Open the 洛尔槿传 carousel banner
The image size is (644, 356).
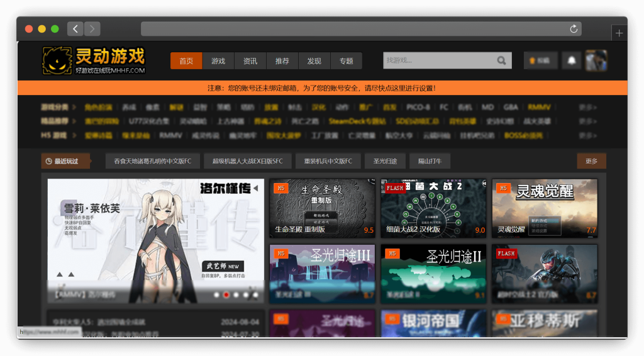pos(156,241)
